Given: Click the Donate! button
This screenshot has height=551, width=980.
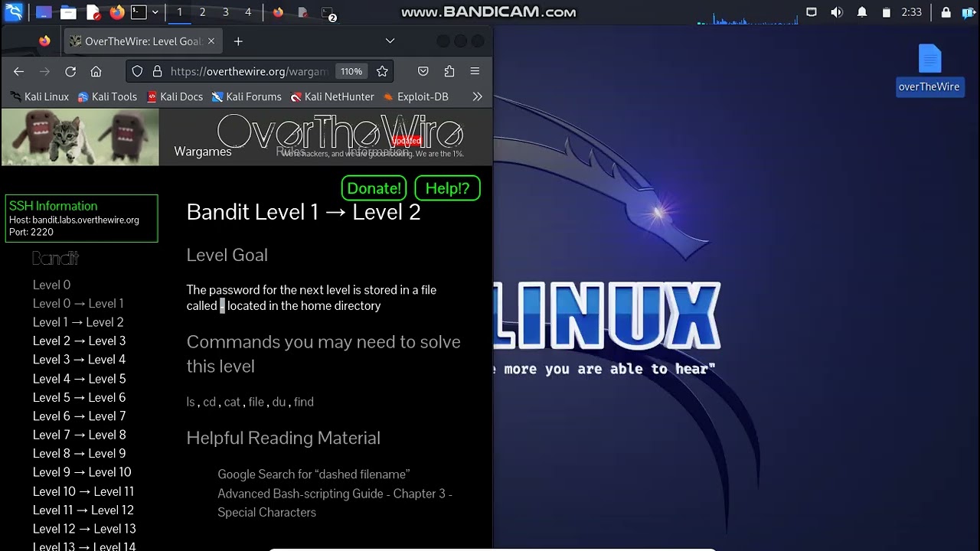Looking at the screenshot, I should (x=374, y=188).
